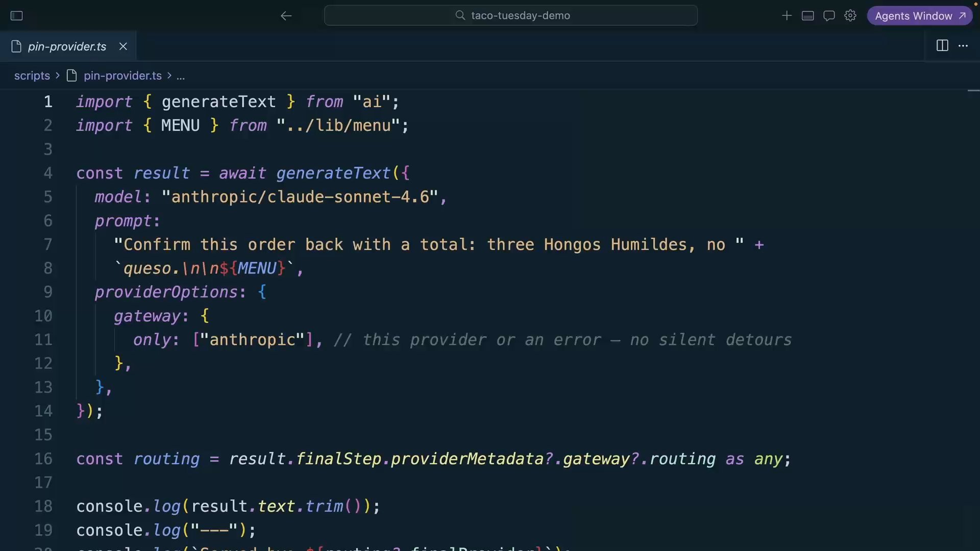
Task: Click providerMetadata on line 16
Action: coord(467,459)
